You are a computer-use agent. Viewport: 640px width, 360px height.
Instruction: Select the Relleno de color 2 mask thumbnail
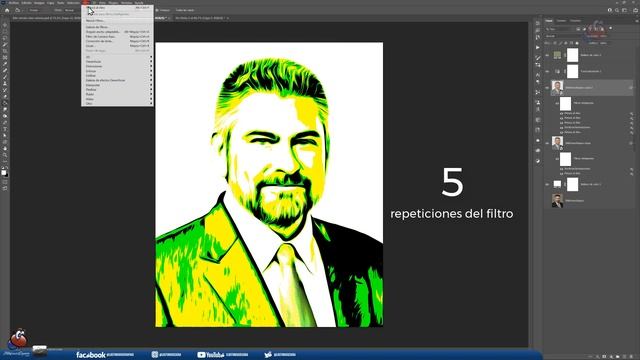tap(573, 55)
